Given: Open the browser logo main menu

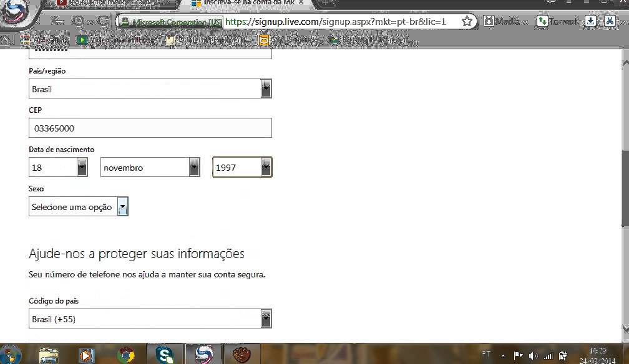Looking at the screenshot, I should click(x=16, y=12).
